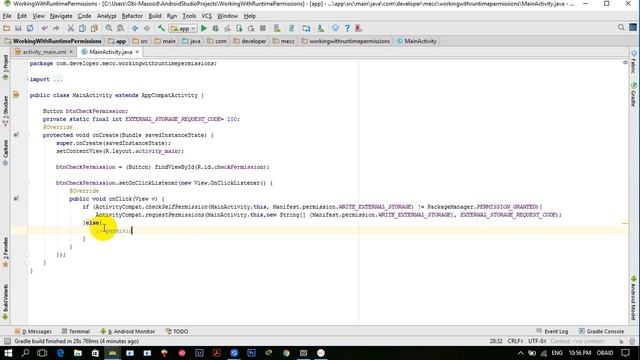The width and height of the screenshot is (640, 360).
Task: Click the eye inspection indicator above scrollbar
Action: (x=625, y=62)
